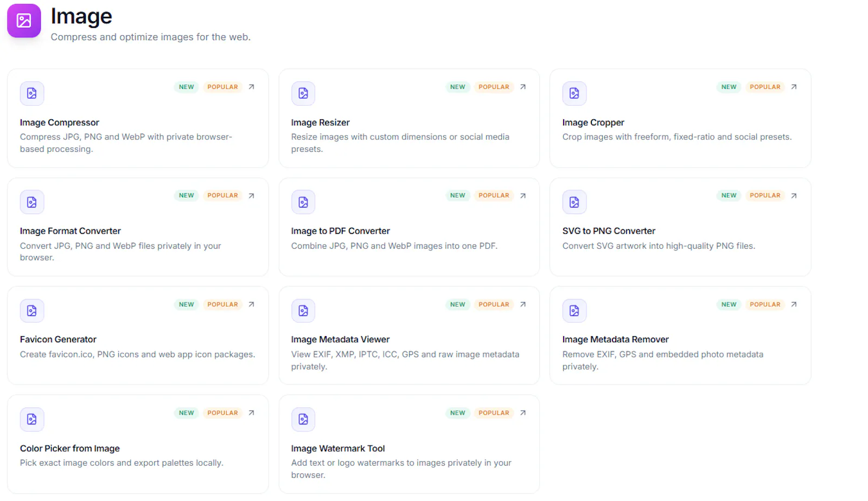Click the POPULAR badge on Favicon Generator

[222, 304]
